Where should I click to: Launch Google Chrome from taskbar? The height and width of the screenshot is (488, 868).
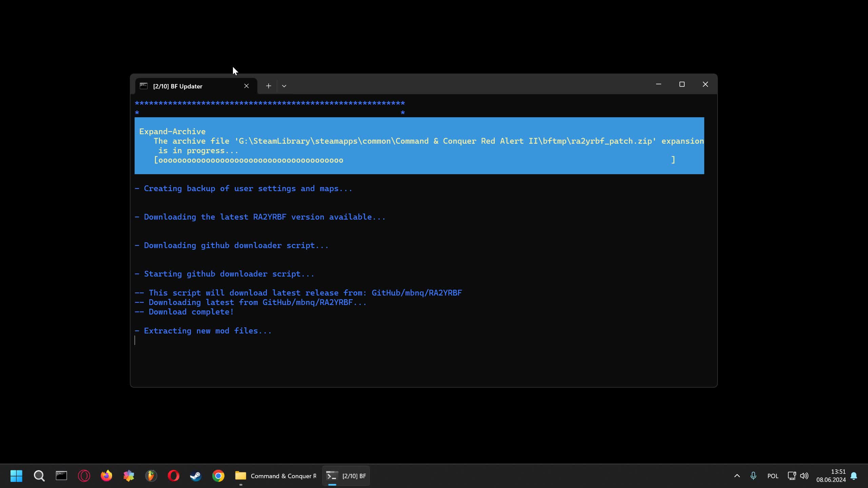click(x=218, y=476)
